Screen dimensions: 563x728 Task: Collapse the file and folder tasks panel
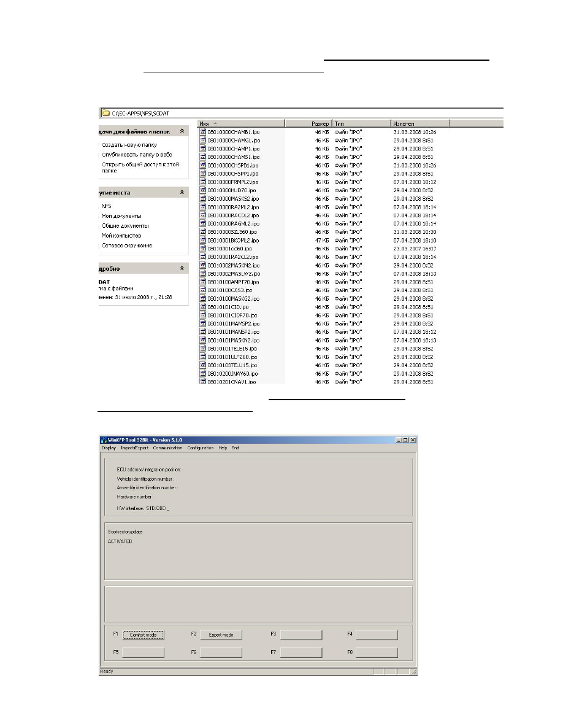pyautogui.click(x=182, y=131)
